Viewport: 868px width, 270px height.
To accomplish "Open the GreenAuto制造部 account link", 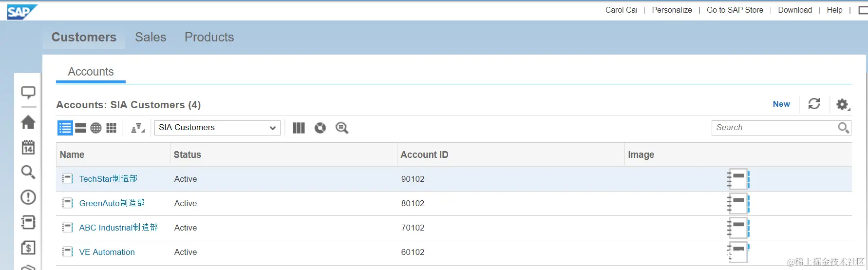I will pos(112,203).
